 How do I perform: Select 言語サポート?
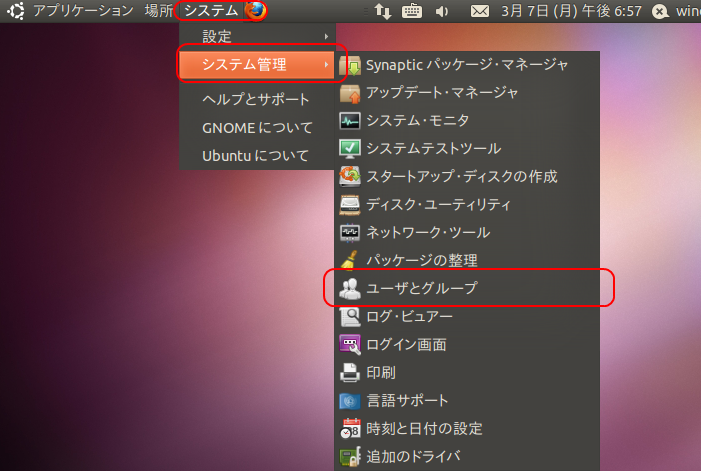pos(467,401)
